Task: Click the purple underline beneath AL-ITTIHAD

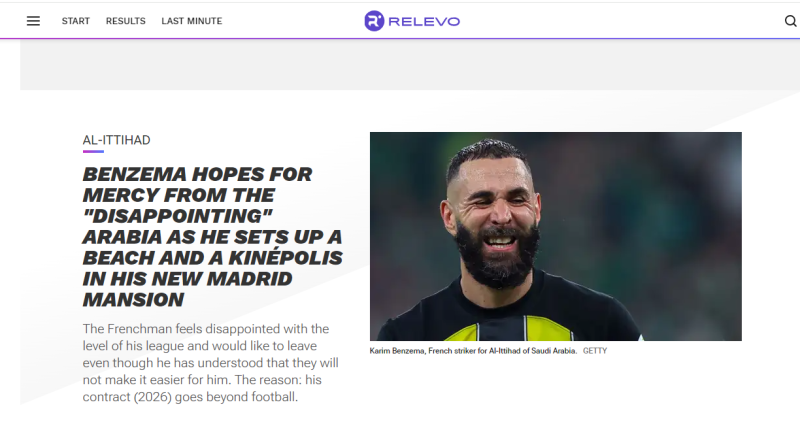Action: 93,152
